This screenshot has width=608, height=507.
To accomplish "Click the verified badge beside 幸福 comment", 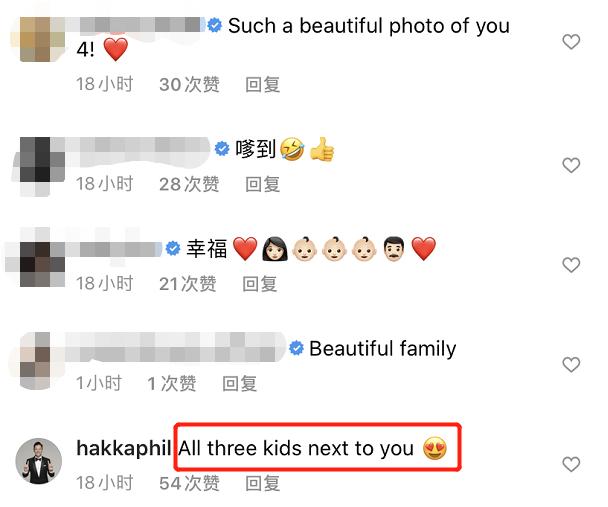I will pos(173,248).
